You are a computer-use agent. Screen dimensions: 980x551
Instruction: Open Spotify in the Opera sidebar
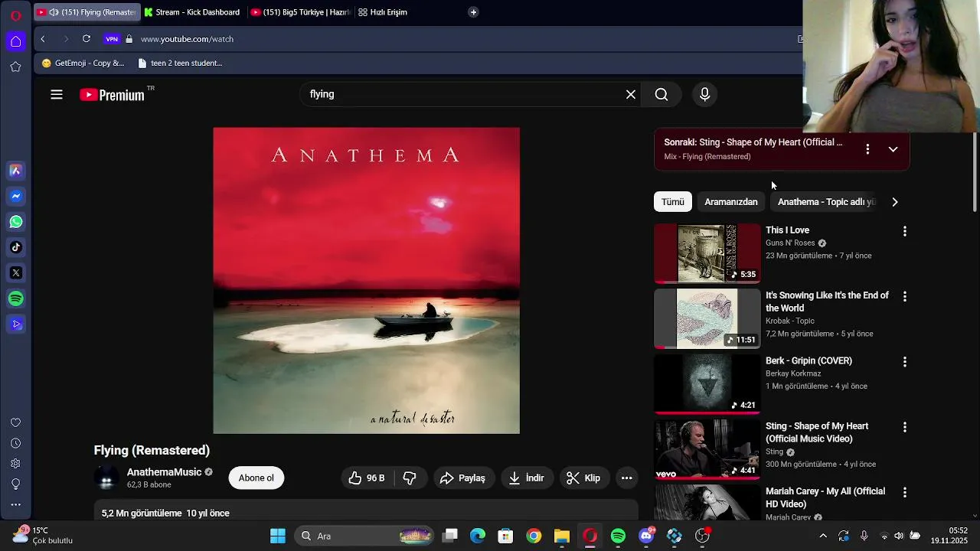[x=15, y=298]
